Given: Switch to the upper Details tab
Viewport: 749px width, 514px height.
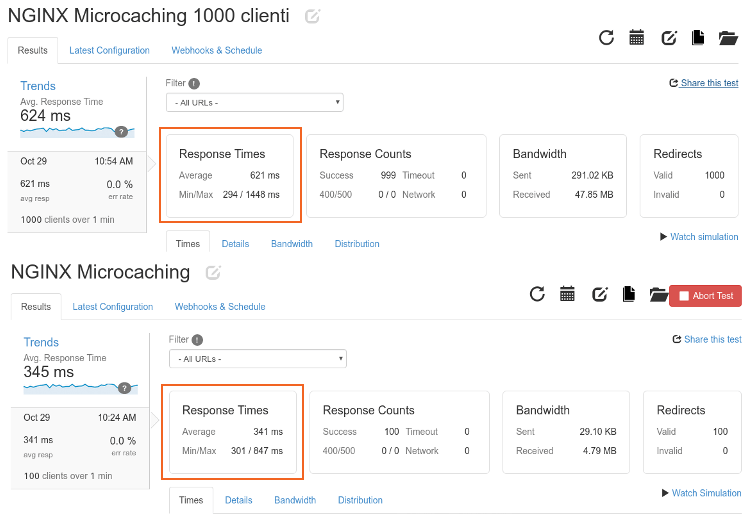Looking at the screenshot, I should (235, 244).
